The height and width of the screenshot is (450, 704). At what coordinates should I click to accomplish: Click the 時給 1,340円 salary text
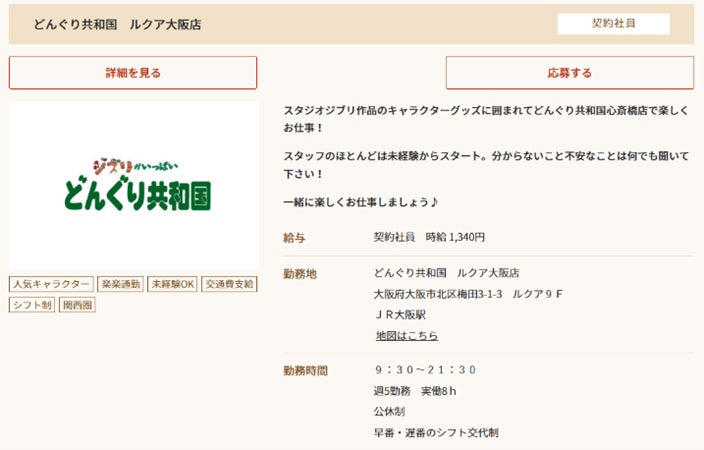point(429,238)
